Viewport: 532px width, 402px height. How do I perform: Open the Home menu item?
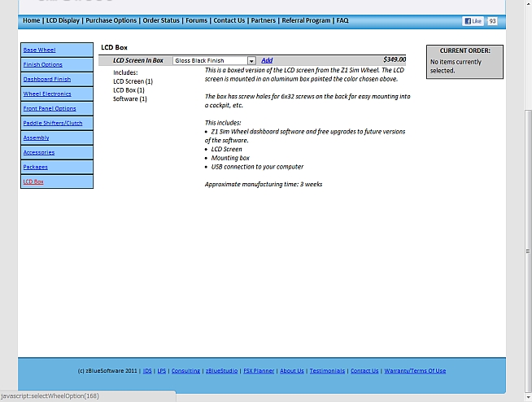point(31,20)
